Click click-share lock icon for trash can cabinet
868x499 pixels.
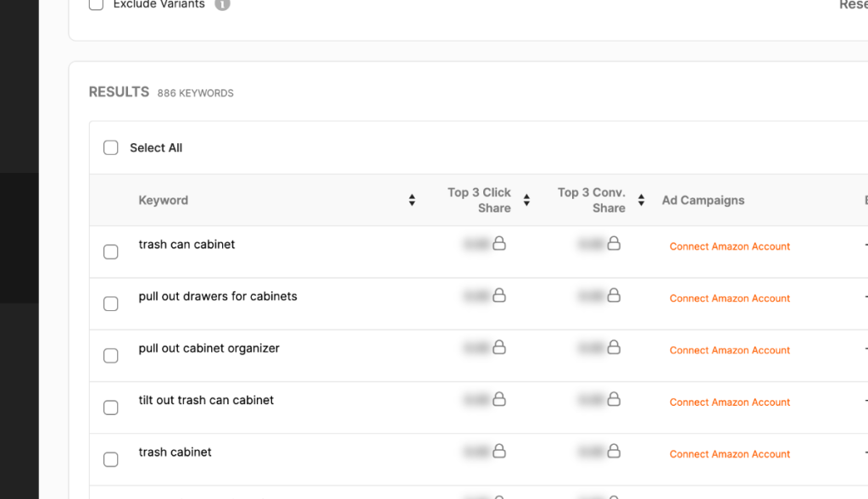pyautogui.click(x=499, y=243)
